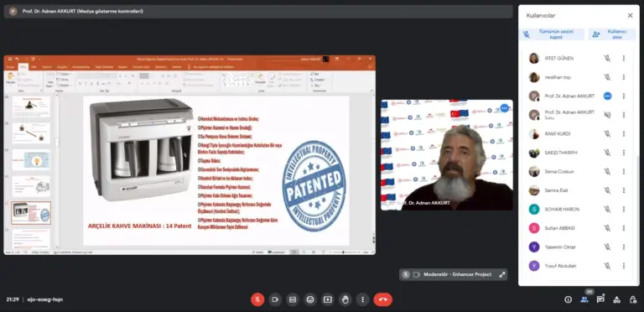The width and height of the screenshot is (644, 312).
Task: Click participant name Sema Coskun in list
Action: [559, 172]
